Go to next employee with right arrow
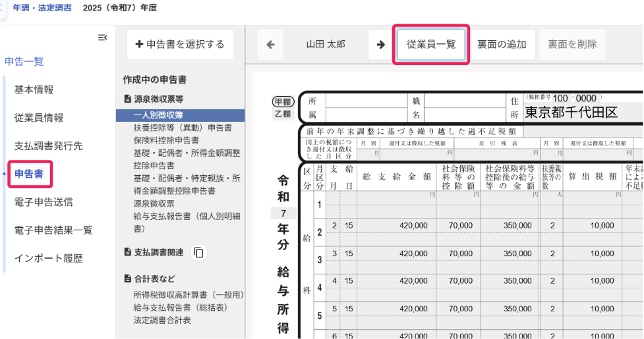The image size is (644, 339). (380, 45)
